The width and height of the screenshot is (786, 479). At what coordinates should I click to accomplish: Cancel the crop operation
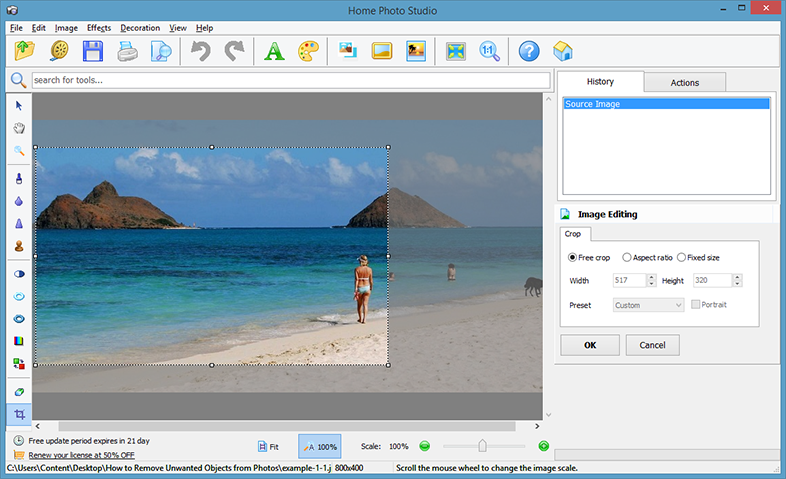tap(652, 345)
